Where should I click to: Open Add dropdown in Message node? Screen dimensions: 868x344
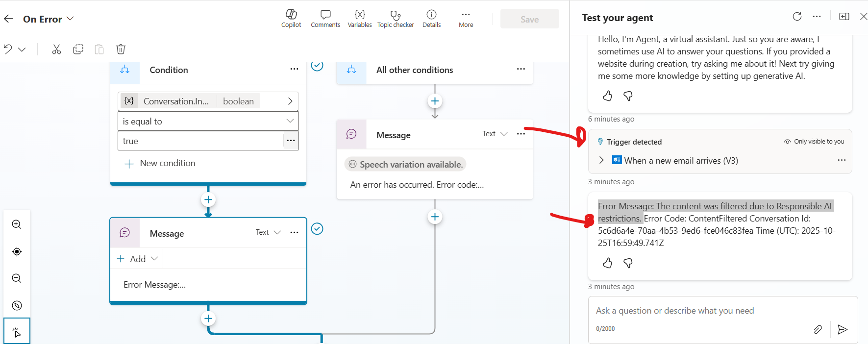coord(137,259)
